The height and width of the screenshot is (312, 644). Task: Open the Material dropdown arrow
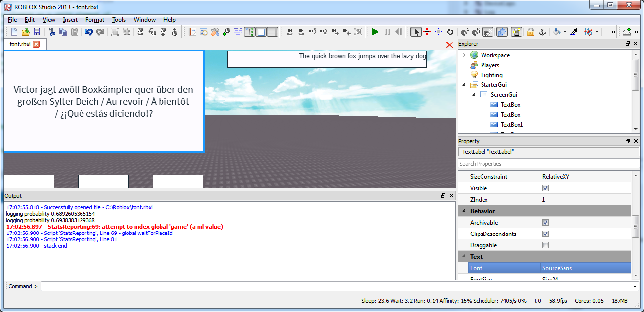pos(597,32)
